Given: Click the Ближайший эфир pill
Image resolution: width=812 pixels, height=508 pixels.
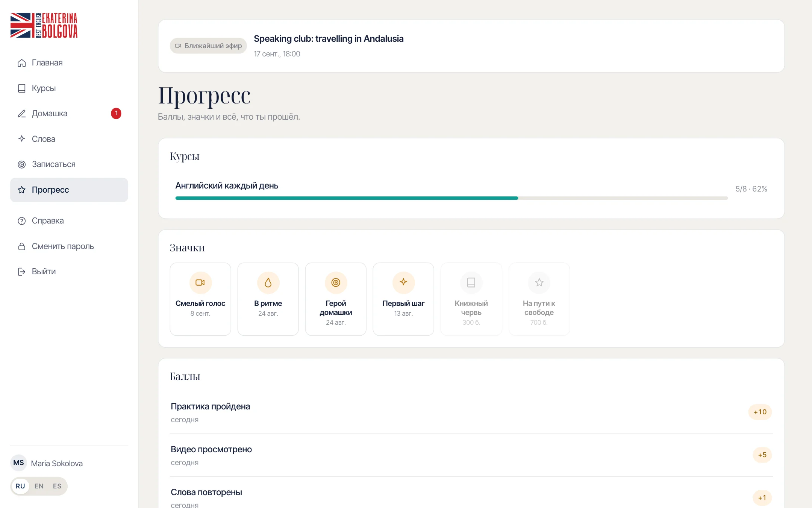Looking at the screenshot, I should coord(208,46).
